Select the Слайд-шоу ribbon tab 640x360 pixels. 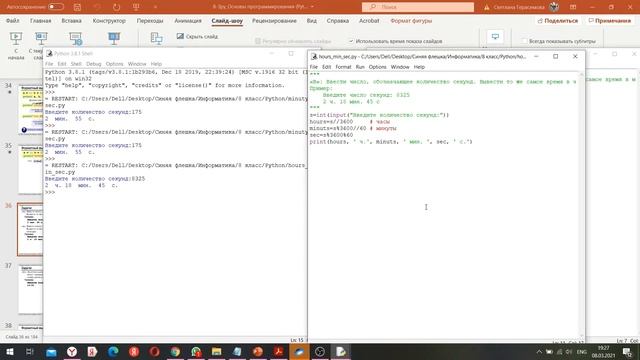227,21
